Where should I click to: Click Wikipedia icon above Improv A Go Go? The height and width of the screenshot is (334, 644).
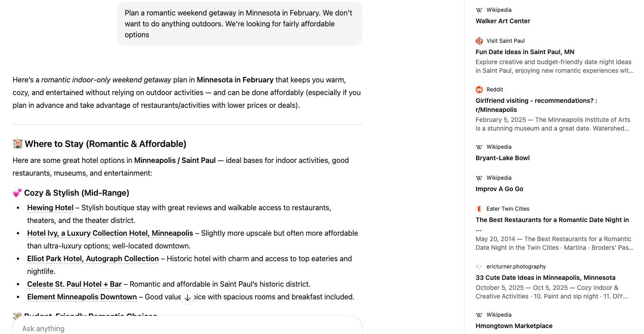click(479, 178)
